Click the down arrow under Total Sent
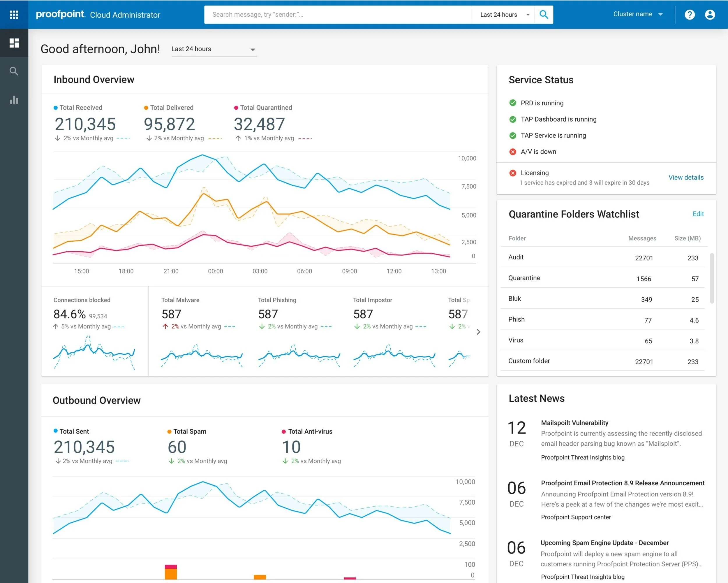This screenshot has height=583, width=728. pos(58,461)
